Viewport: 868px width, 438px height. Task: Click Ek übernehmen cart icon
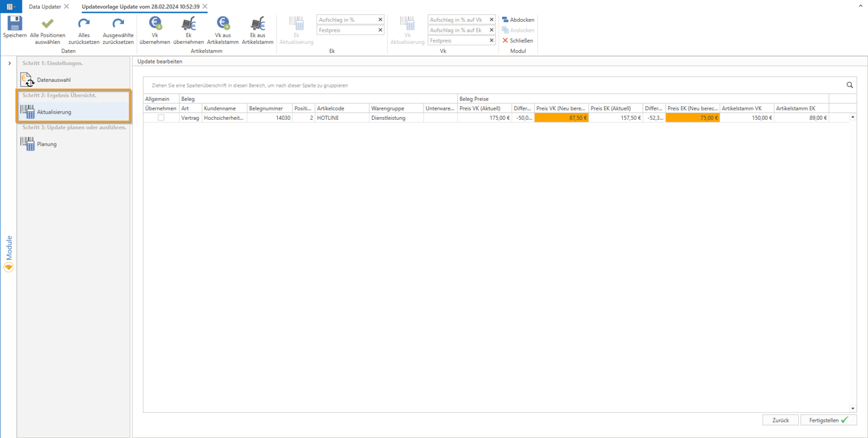(188, 24)
